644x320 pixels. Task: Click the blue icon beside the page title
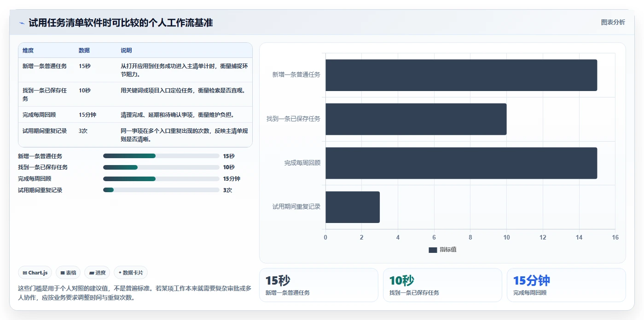22,23
